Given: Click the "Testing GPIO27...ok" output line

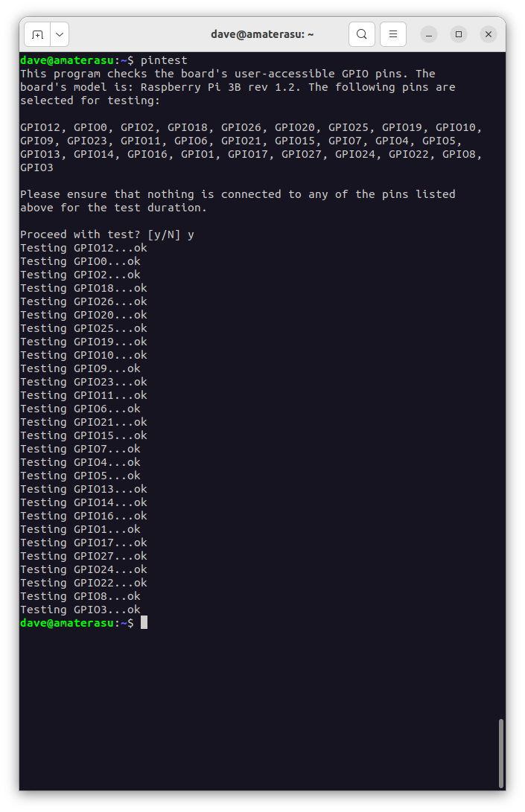Looking at the screenshot, I should pos(83,556).
